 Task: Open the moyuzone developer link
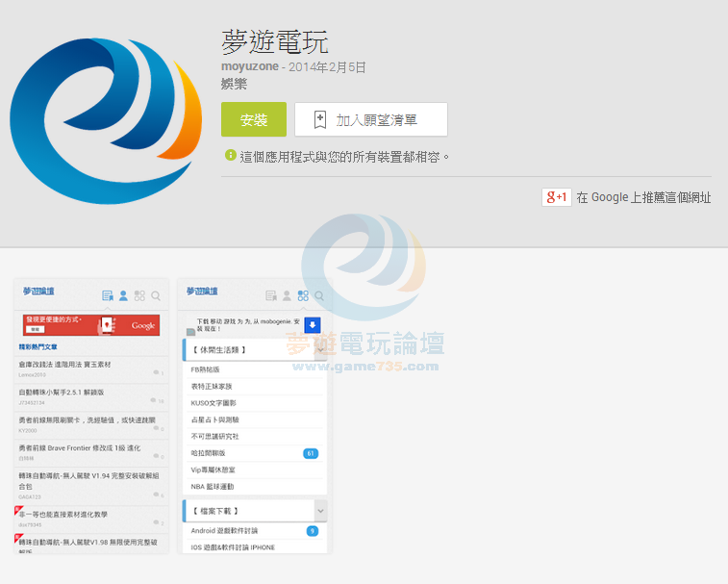pyautogui.click(x=250, y=66)
